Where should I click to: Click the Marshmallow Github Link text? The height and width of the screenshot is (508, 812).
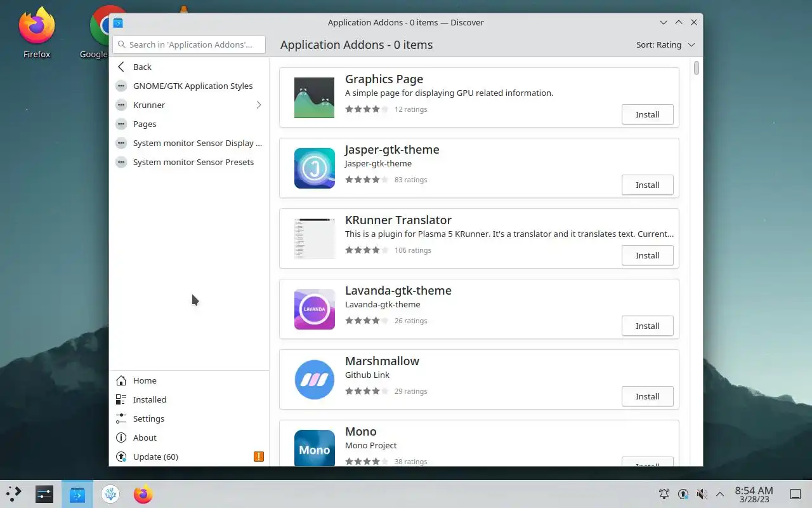367,375
